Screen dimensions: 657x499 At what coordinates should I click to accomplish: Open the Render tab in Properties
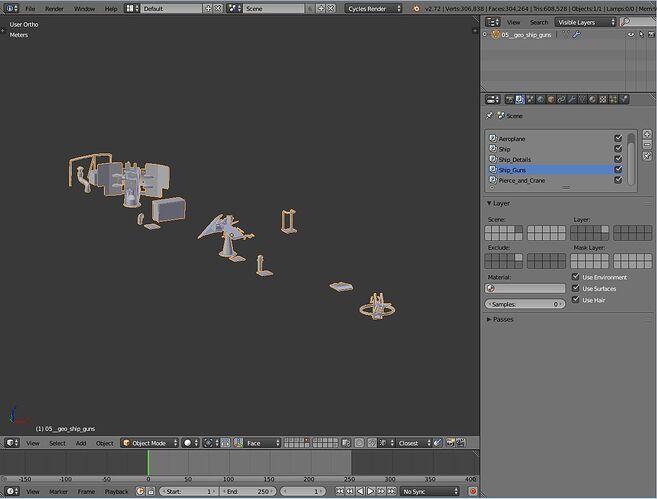click(x=510, y=99)
